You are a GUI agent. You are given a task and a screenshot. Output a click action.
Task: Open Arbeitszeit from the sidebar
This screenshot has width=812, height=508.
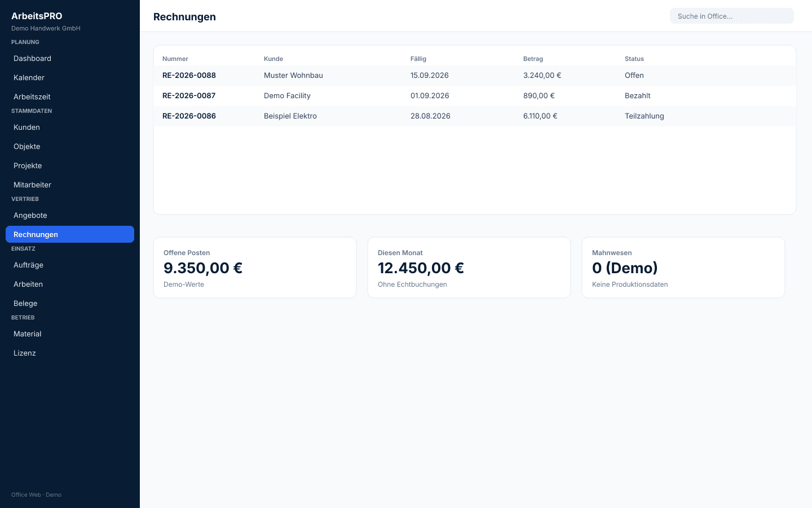coord(70,97)
